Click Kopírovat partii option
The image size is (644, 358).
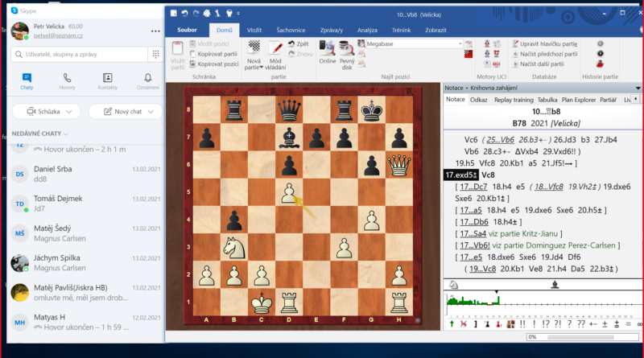coord(213,54)
